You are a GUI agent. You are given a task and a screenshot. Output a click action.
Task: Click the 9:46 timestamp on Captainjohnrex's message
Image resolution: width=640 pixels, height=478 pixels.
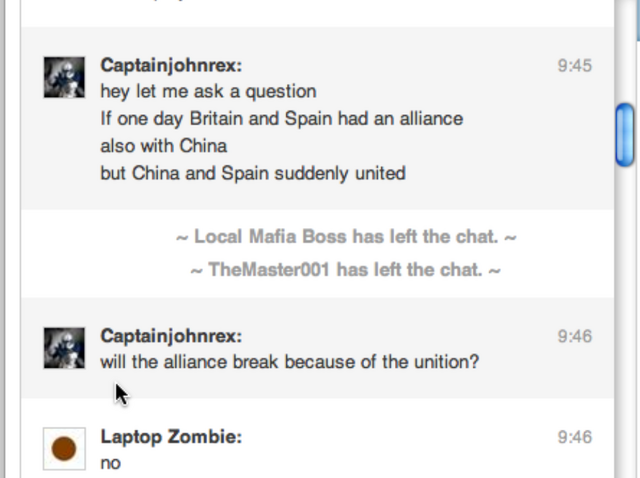point(575,336)
